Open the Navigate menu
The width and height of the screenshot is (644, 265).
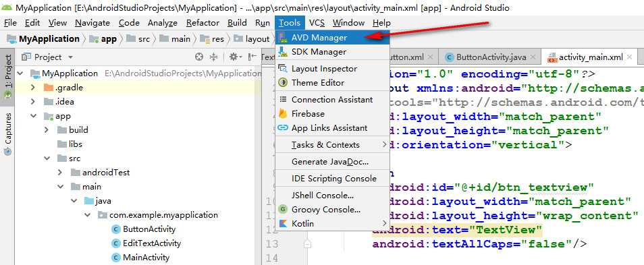(x=92, y=23)
